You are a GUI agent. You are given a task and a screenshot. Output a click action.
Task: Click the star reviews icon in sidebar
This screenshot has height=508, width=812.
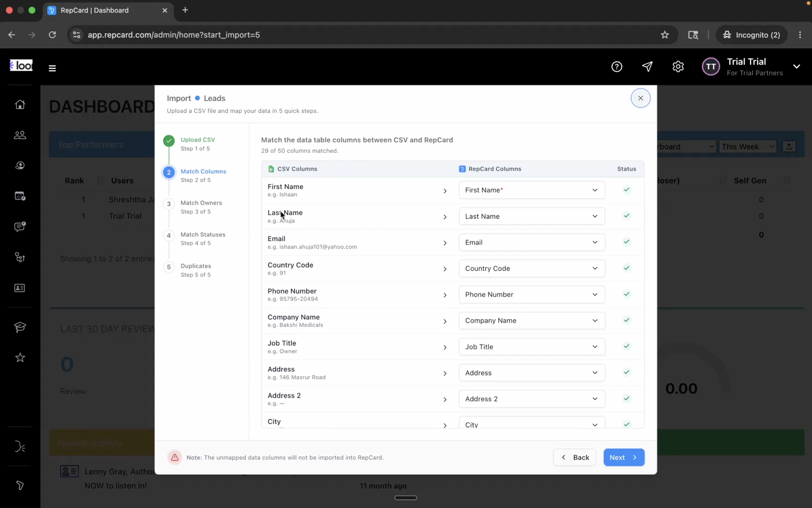coord(20,358)
